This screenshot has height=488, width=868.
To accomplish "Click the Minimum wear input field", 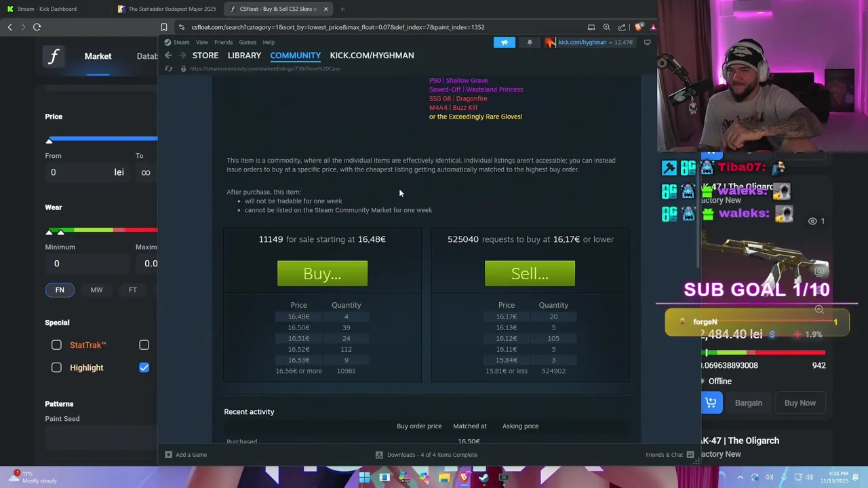I will pos(88,264).
